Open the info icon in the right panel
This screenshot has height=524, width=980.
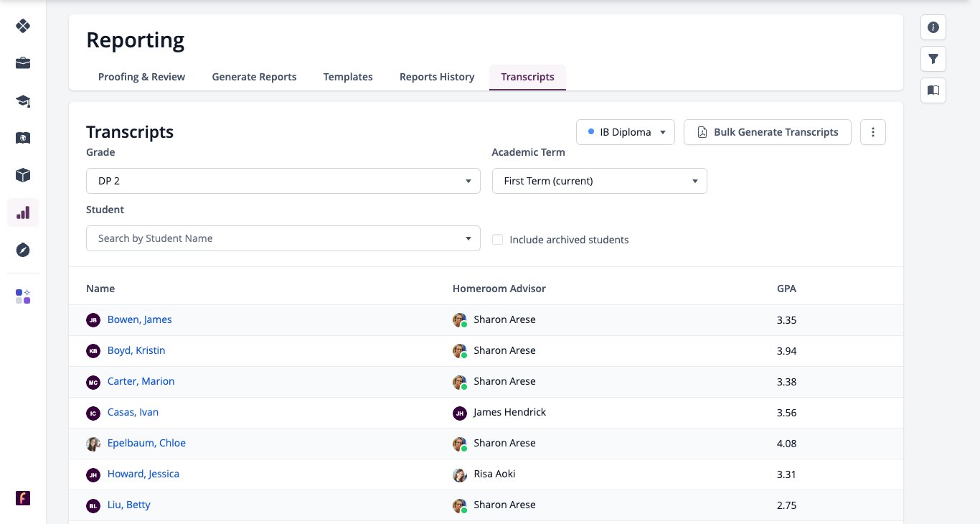coord(933,27)
